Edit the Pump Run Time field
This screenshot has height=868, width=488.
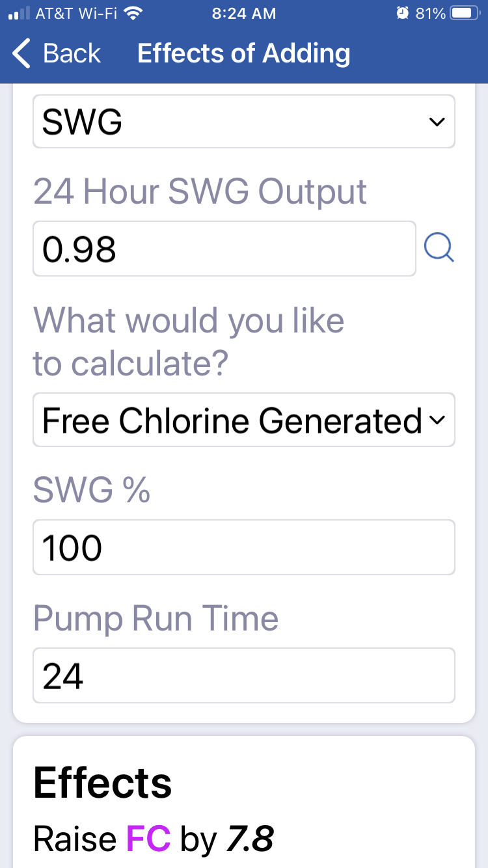coord(244,675)
